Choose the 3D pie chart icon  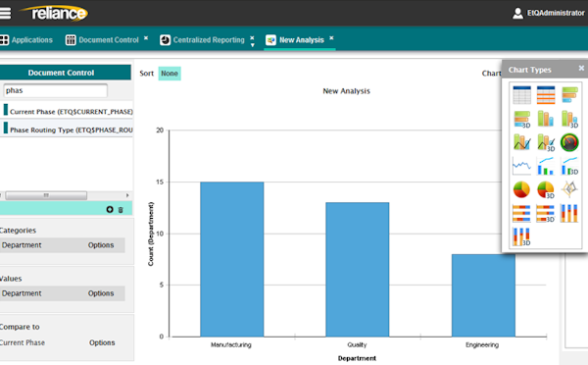(x=546, y=189)
